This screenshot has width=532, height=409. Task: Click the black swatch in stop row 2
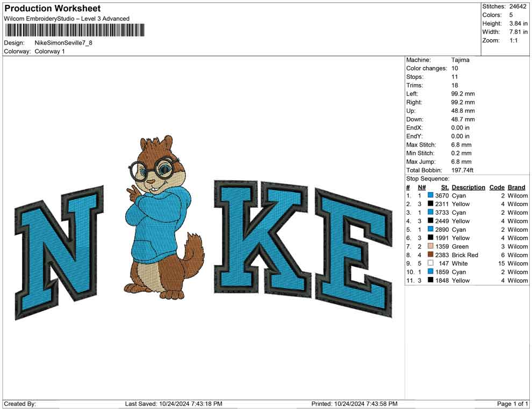(x=430, y=203)
